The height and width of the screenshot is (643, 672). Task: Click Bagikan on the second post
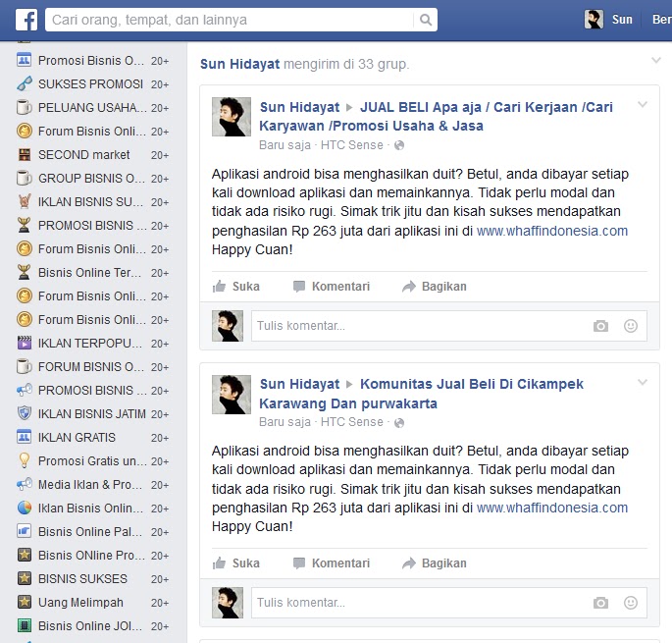435,563
